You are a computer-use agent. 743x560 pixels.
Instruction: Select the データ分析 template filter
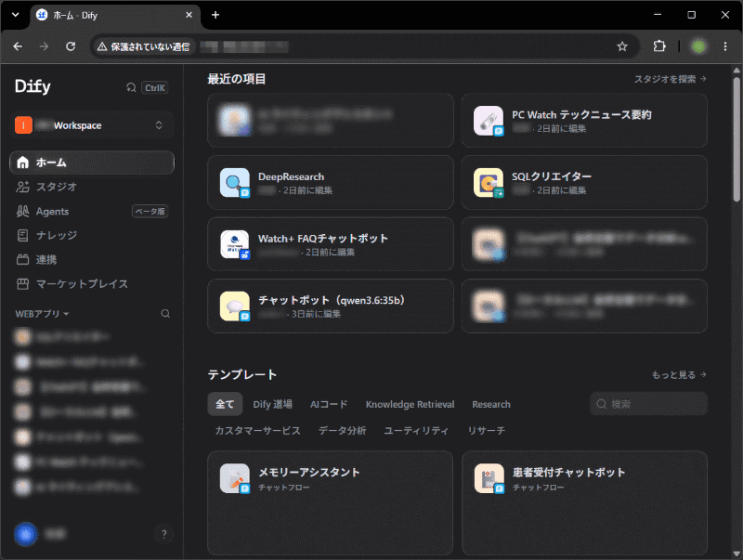coord(342,430)
